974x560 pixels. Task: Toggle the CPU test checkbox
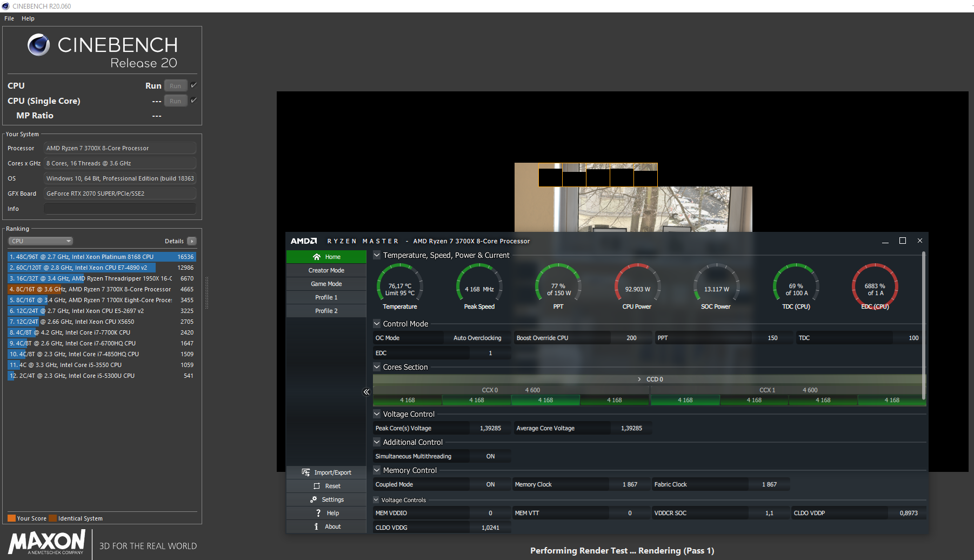(x=194, y=85)
